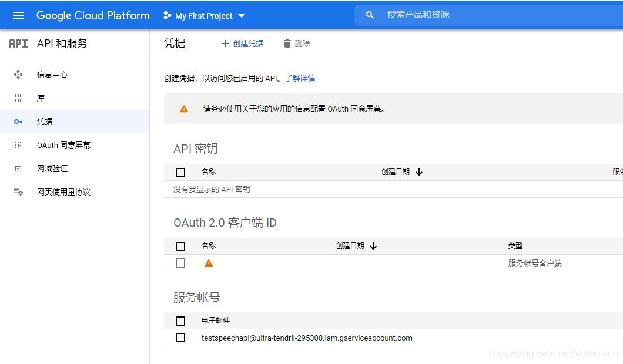
Task: Click the API 密钥 名称 column header
Action: (x=209, y=172)
